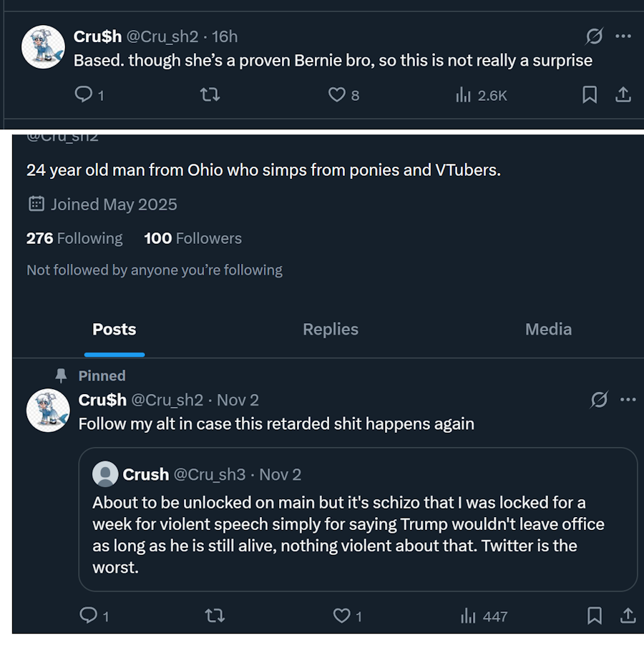Reply to the pinned post
Image resolution: width=644 pixels, height=648 pixels.
(89, 615)
